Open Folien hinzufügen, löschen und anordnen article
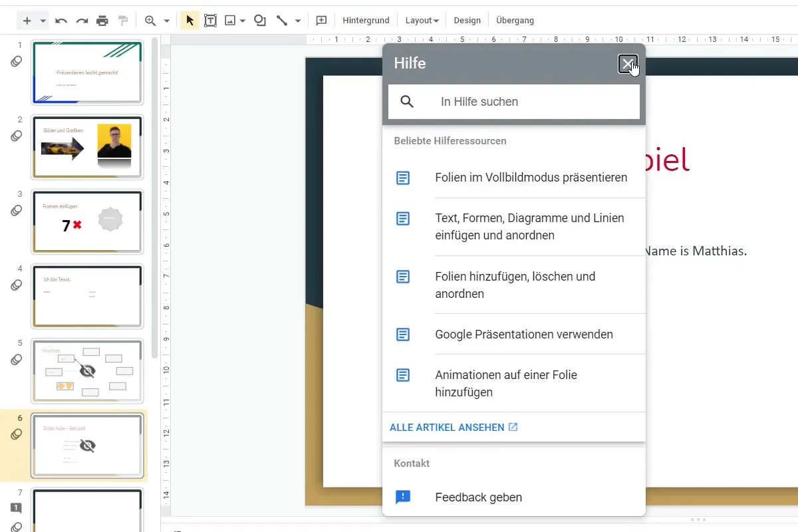 (x=514, y=285)
